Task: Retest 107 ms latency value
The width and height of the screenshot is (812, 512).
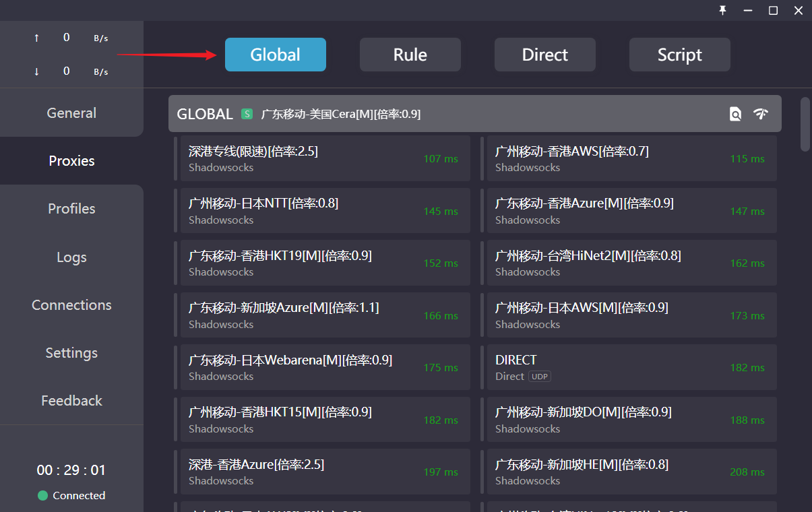Action: 441,159
